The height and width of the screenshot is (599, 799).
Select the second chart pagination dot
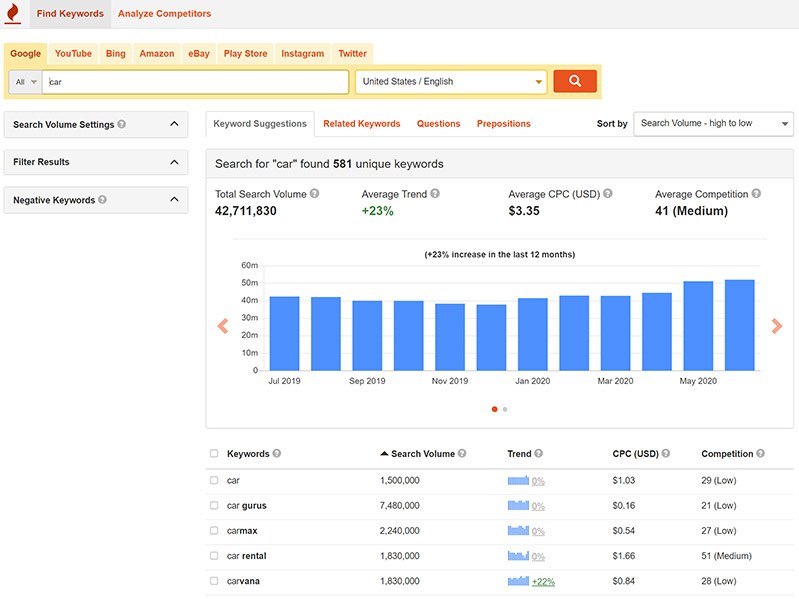point(505,409)
